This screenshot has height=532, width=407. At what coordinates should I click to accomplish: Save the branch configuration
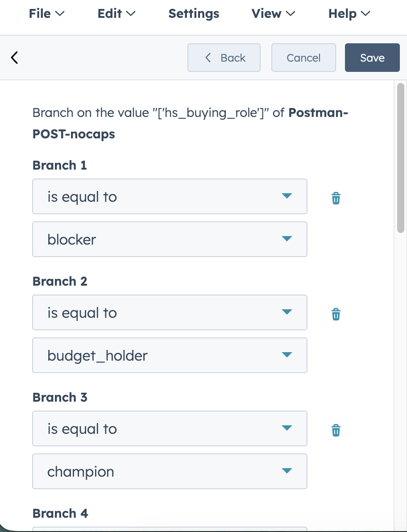pyautogui.click(x=372, y=57)
